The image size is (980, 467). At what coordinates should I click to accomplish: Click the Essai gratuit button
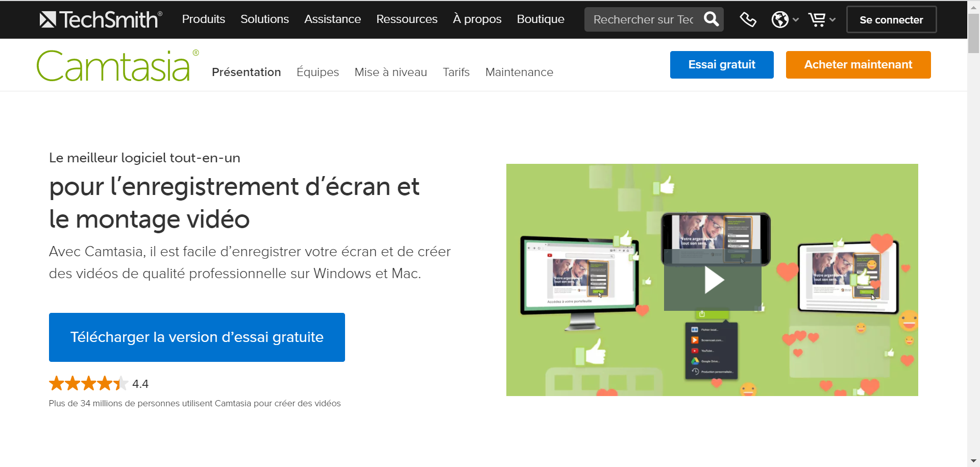click(722, 65)
